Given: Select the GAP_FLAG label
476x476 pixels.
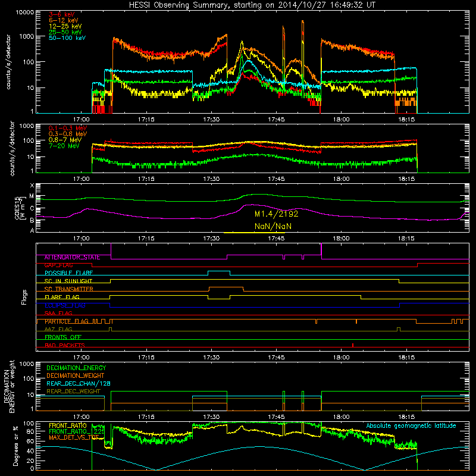Looking at the screenshot, I should [58, 265].
